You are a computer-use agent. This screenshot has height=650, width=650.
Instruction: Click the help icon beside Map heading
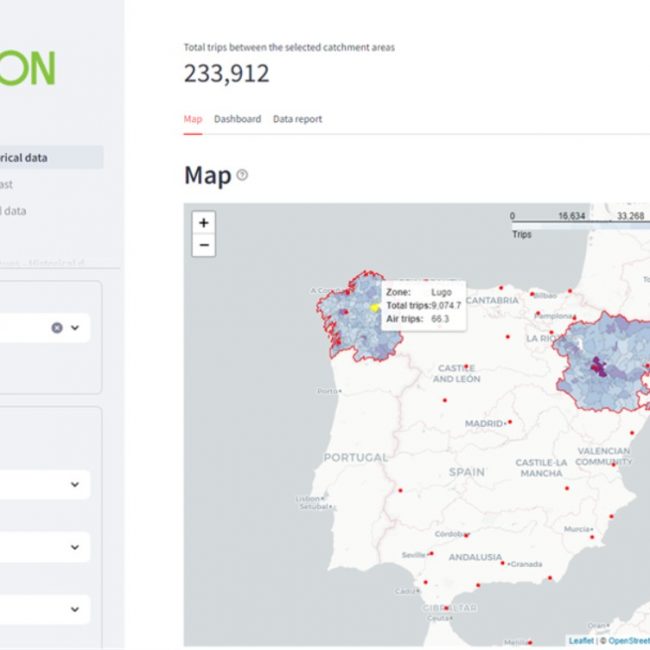(x=242, y=175)
